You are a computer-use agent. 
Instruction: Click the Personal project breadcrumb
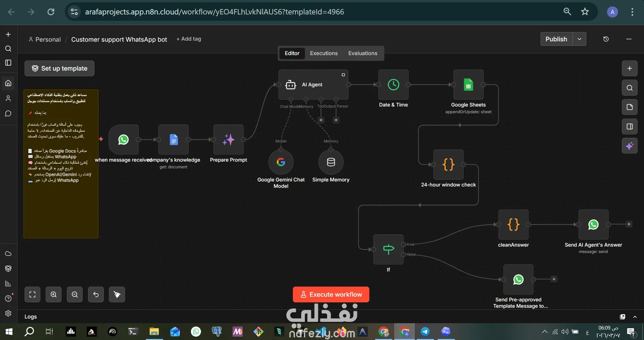45,39
